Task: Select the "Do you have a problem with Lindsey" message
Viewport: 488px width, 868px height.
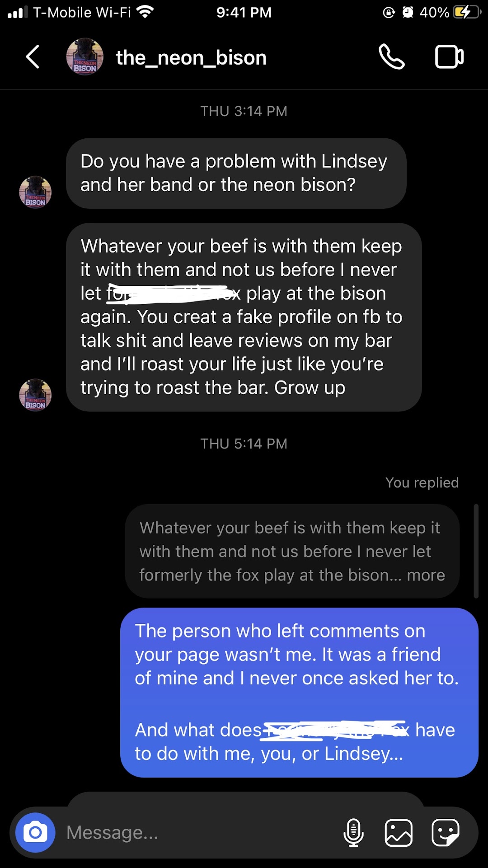Action: (236, 173)
